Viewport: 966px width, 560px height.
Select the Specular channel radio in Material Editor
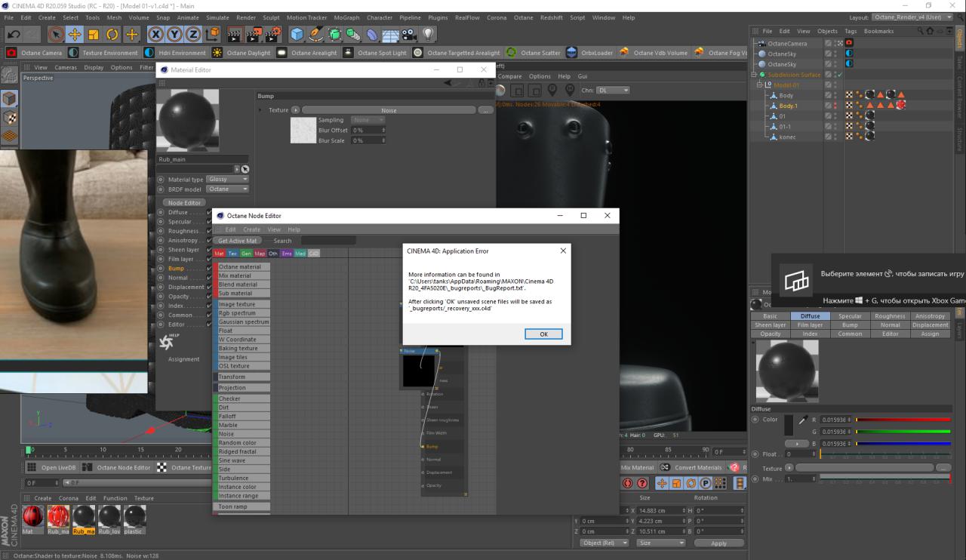click(x=161, y=222)
